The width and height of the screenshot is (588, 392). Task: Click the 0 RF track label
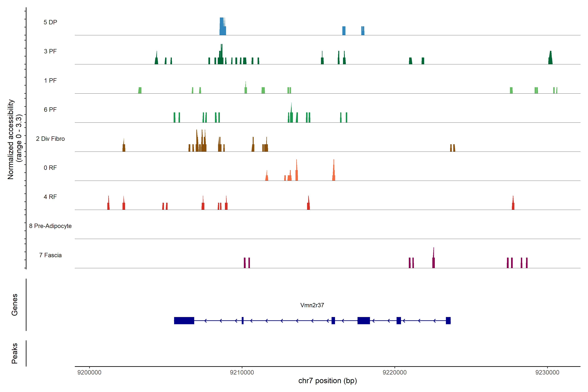pos(50,168)
